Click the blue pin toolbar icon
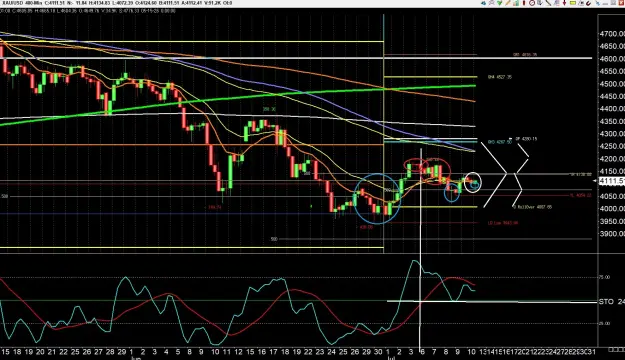This screenshot has width=625, height=360. pyautogui.click(x=598, y=3)
